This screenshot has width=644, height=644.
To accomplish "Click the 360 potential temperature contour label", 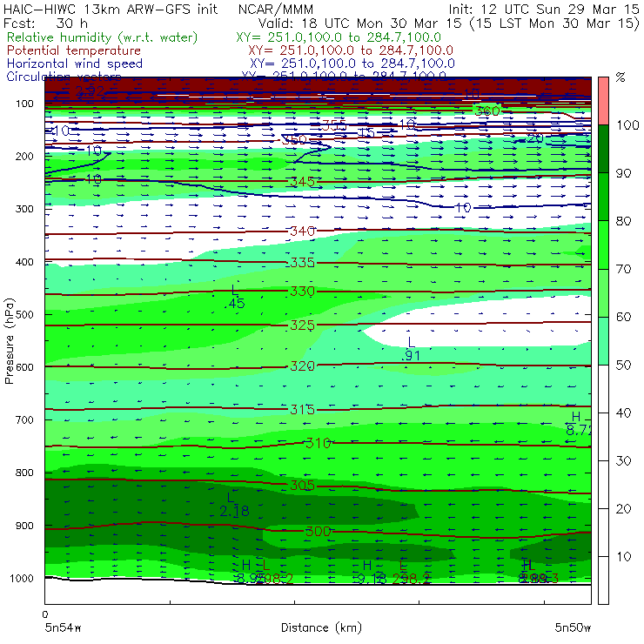I will point(487,111).
